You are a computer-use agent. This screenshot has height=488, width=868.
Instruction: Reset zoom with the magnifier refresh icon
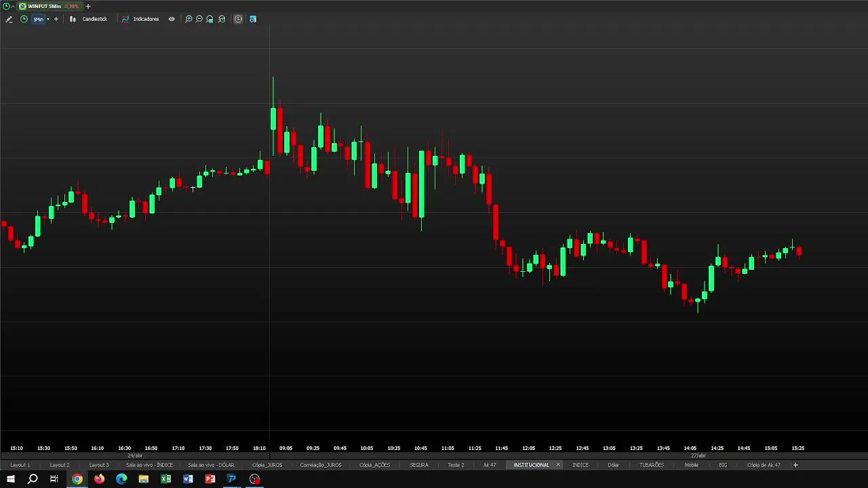pos(222,19)
